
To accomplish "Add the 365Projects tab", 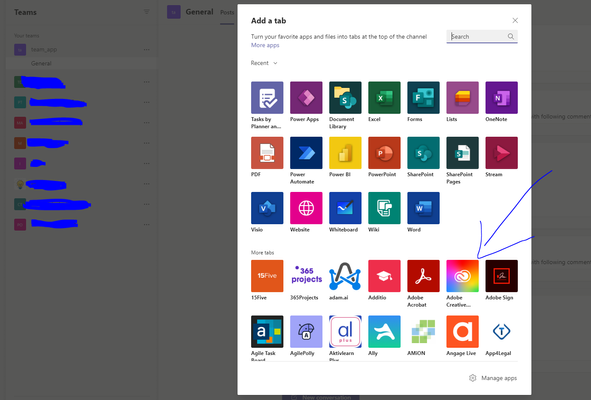I will (x=306, y=276).
